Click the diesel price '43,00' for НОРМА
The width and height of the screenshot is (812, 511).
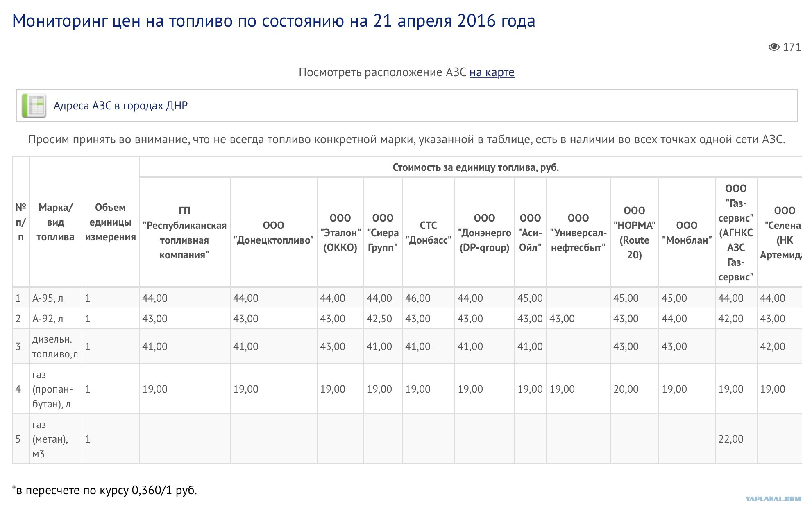626,346
